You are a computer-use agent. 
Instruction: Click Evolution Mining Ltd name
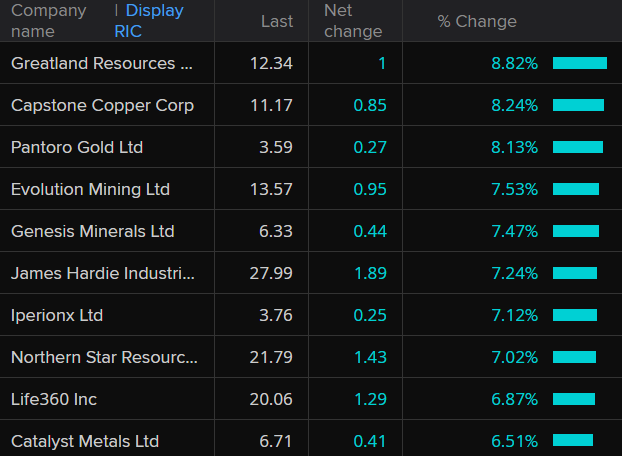pos(90,189)
